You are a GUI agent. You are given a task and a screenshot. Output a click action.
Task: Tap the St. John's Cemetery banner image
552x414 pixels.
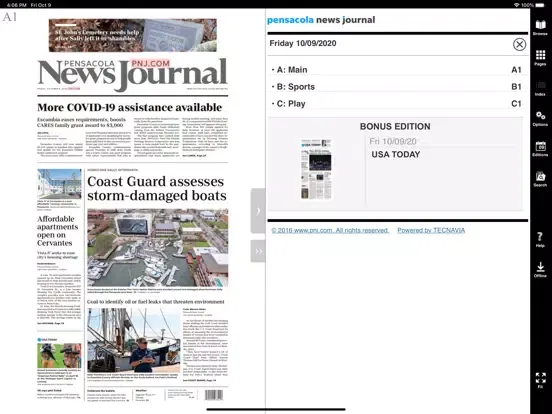point(133,35)
